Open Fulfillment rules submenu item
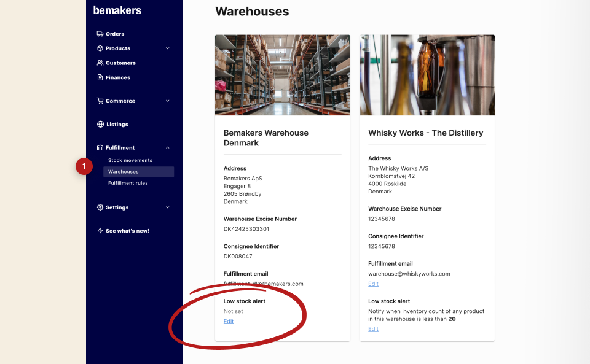The image size is (590, 364). pyautogui.click(x=128, y=183)
